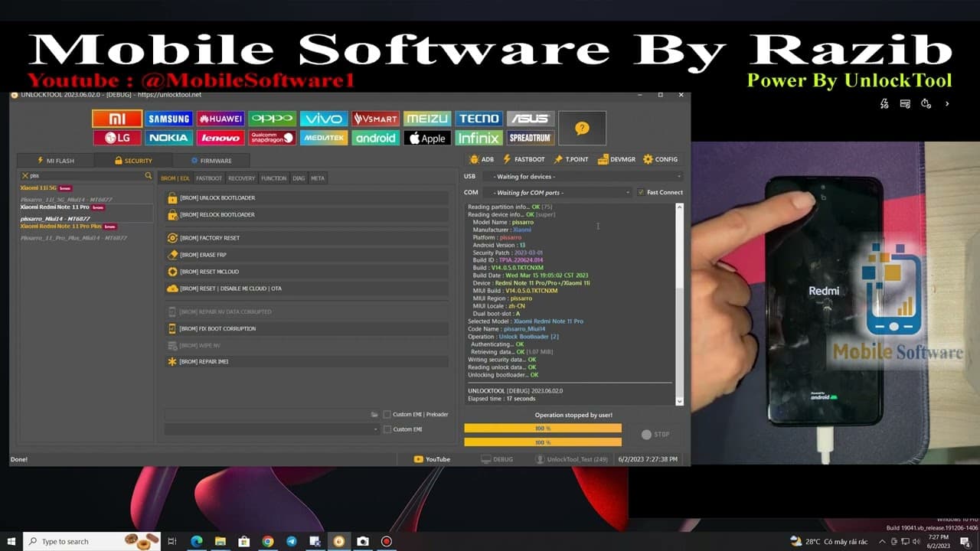Click the log panel vertical scrollbar

tap(679, 305)
